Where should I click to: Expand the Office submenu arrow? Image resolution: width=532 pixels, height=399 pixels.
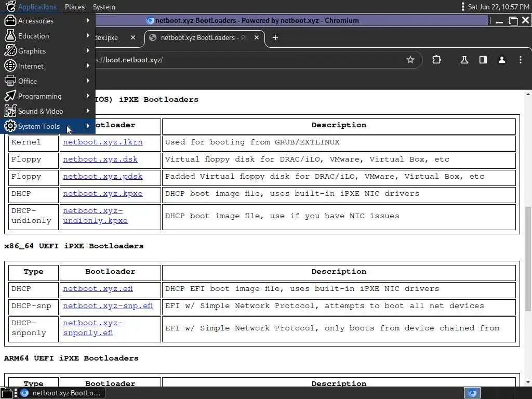[88, 81]
